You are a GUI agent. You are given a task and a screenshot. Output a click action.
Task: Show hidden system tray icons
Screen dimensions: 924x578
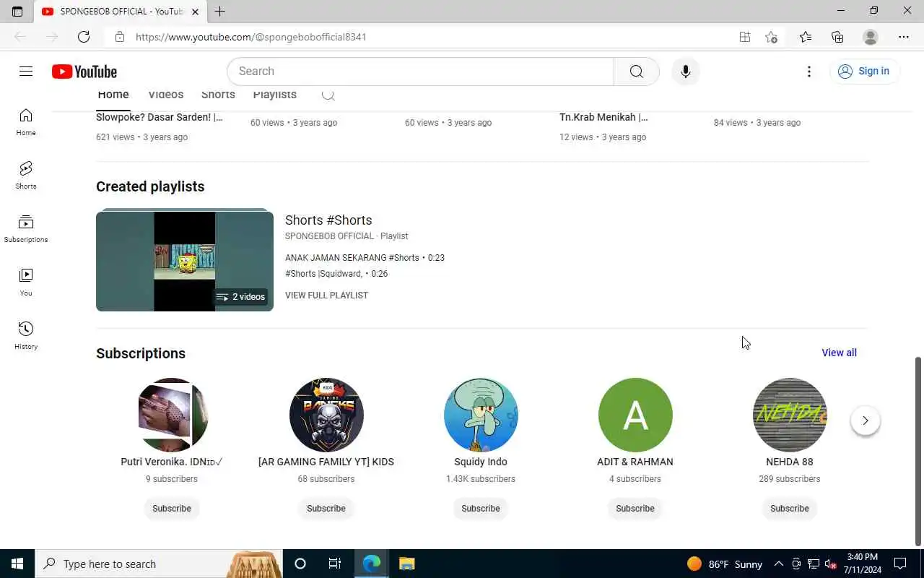tap(779, 564)
